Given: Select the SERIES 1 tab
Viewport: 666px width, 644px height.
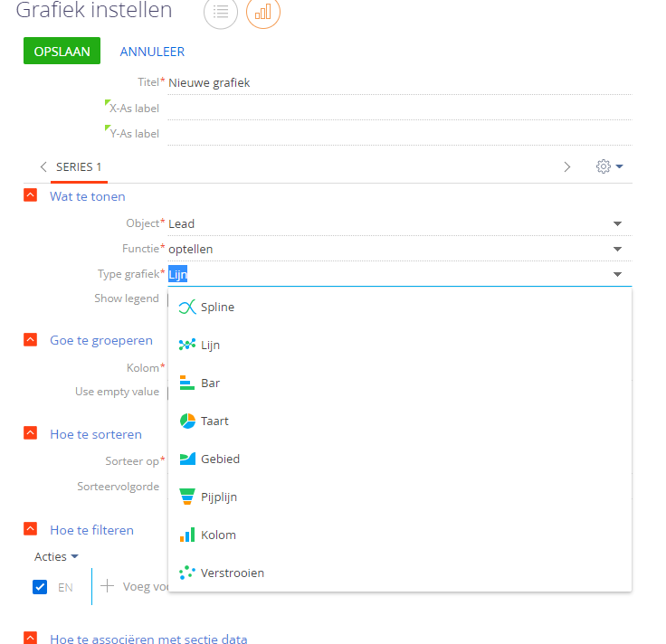Looking at the screenshot, I should pyautogui.click(x=79, y=167).
